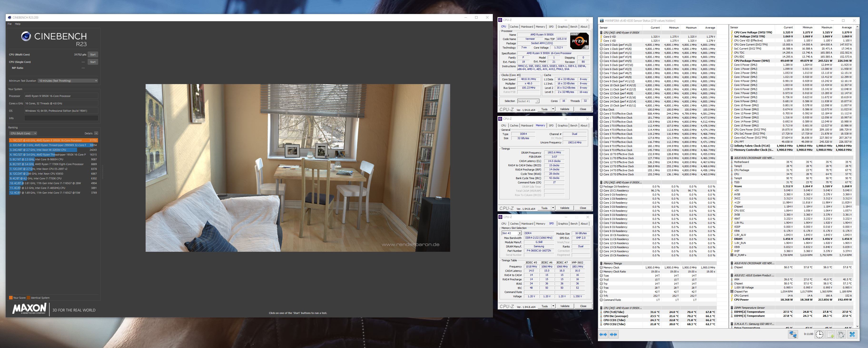
Task: Open the Minimum Test Duration dropdown
Action: [x=68, y=81]
